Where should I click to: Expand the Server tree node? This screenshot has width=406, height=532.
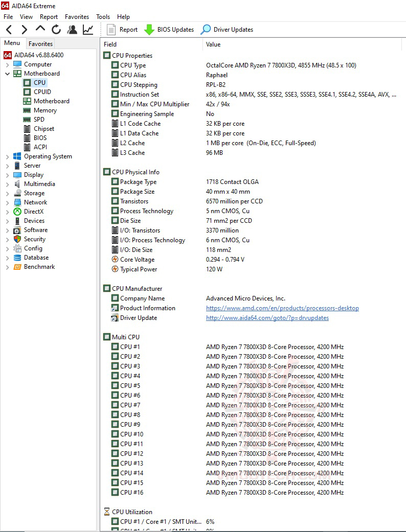(8, 166)
